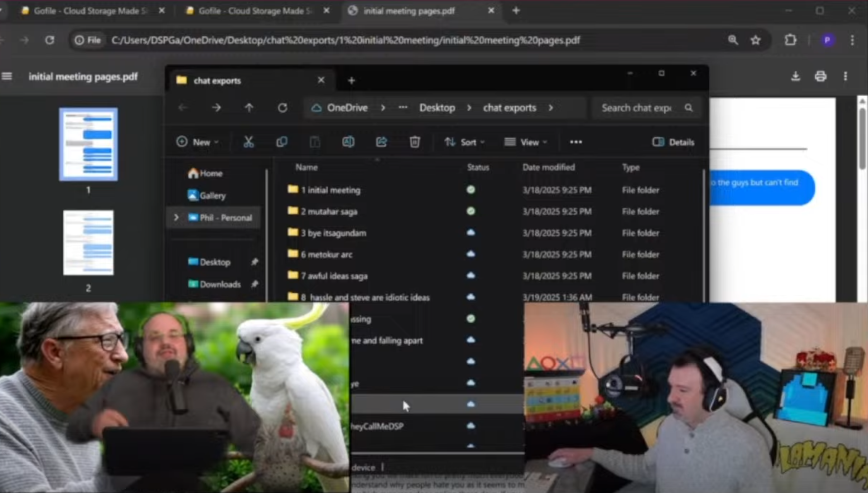Open the Sort dropdown

coord(464,142)
